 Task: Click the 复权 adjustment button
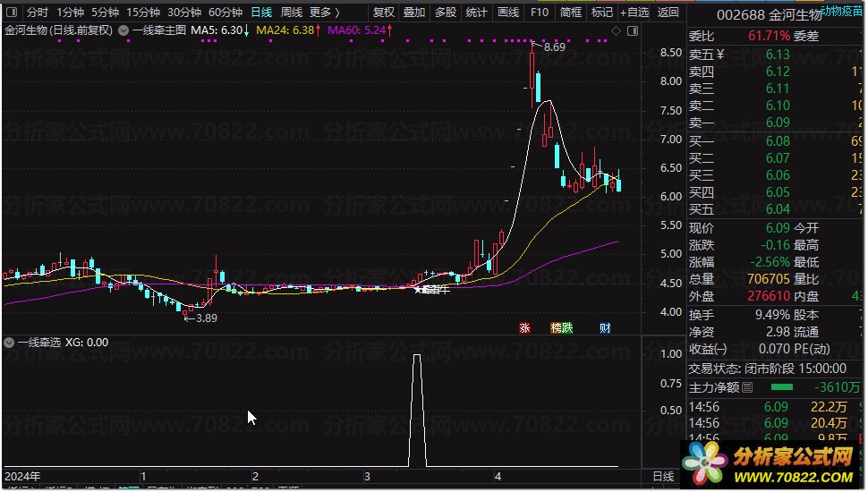click(384, 13)
